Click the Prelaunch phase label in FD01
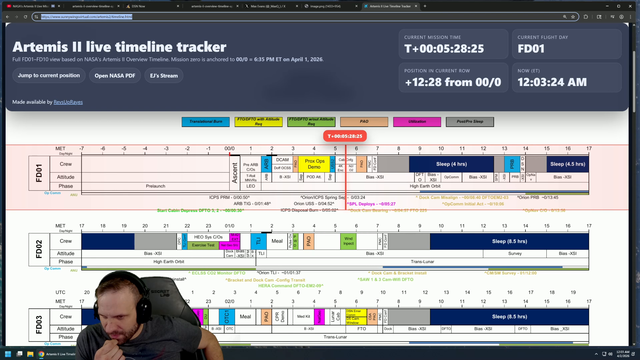This screenshot has width=640, height=360. point(156,186)
